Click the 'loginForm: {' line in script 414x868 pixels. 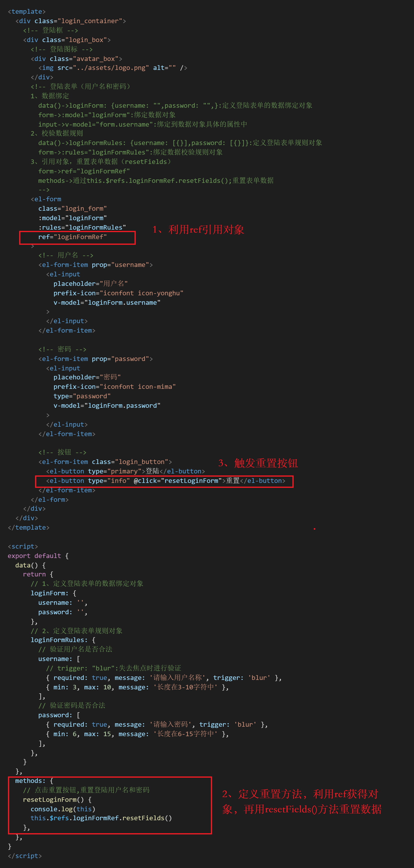click(x=53, y=593)
